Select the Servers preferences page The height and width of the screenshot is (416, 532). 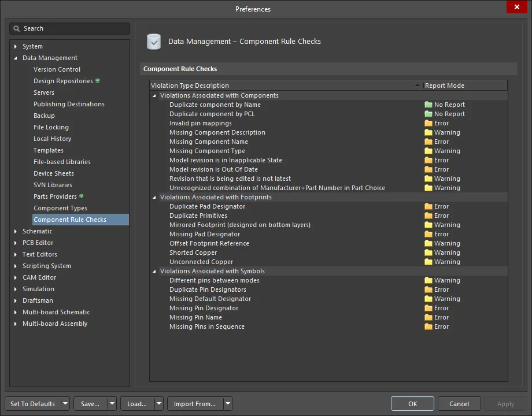[x=44, y=92]
